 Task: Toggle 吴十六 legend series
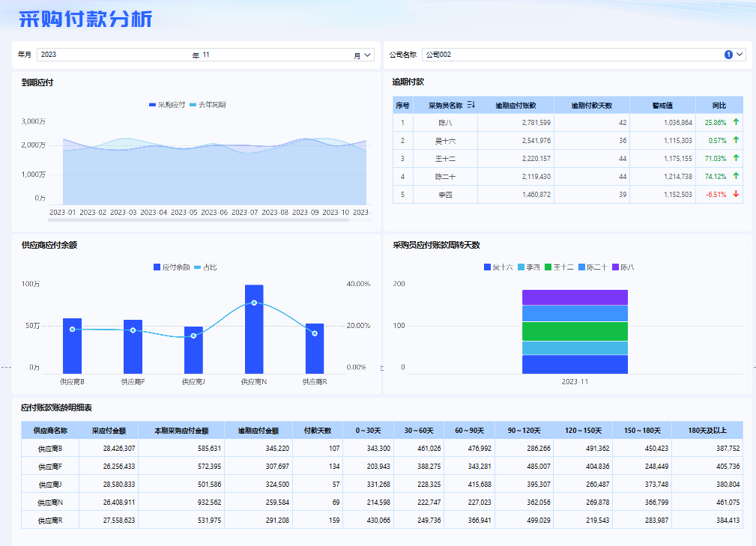point(498,267)
